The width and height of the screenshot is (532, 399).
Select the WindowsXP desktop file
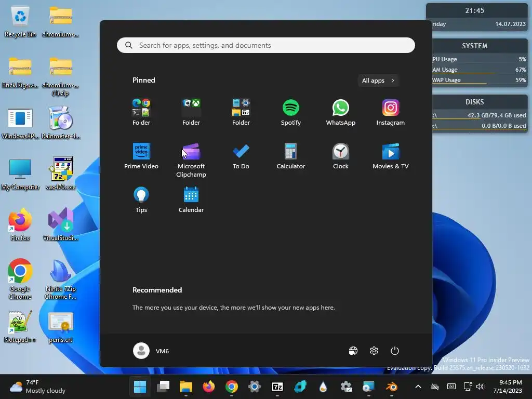pos(20,123)
